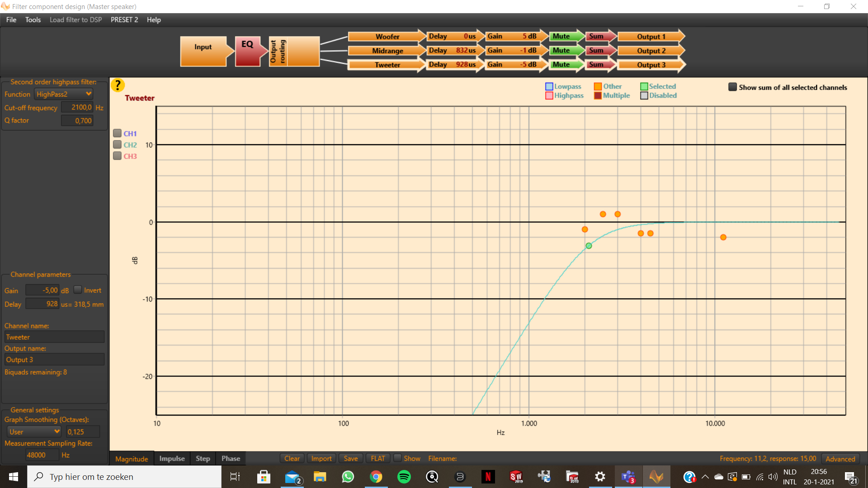Open the File menu
Screen dimensions: 868x488
pos(11,20)
